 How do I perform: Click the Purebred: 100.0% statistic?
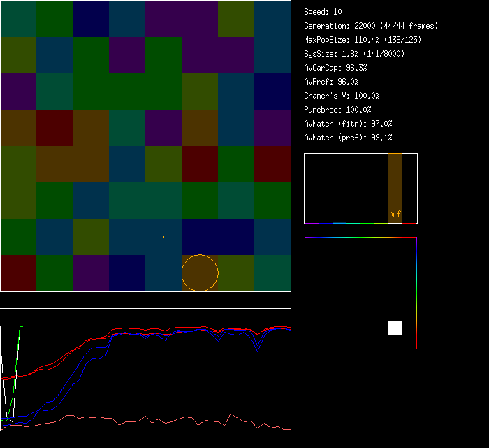tap(337, 110)
